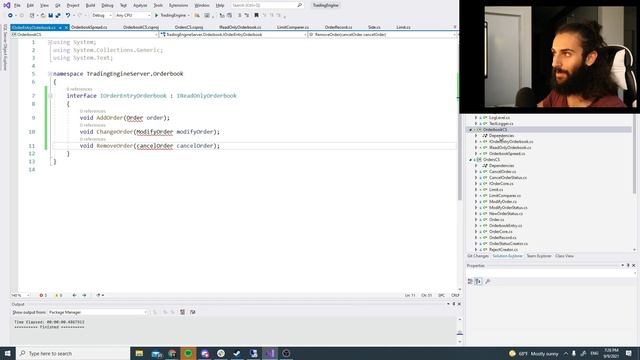The image size is (640, 360).
Task: Click the warning count indicator in the editor status bar
Action: (x=58, y=295)
